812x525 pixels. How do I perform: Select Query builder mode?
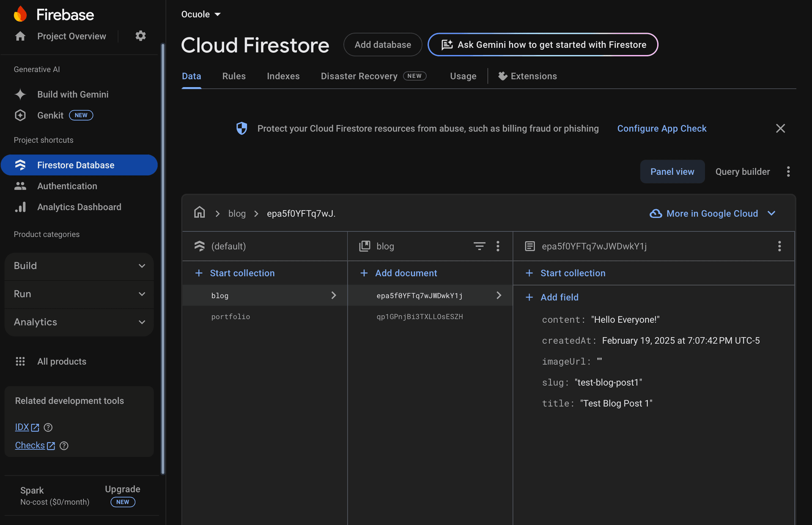pyautogui.click(x=742, y=171)
